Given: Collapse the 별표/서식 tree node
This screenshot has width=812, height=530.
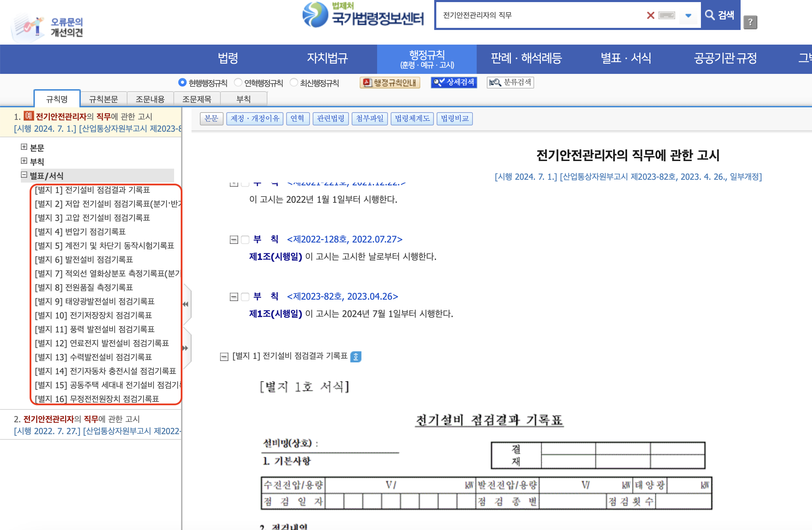Looking at the screenshot, I should (24, 175).
